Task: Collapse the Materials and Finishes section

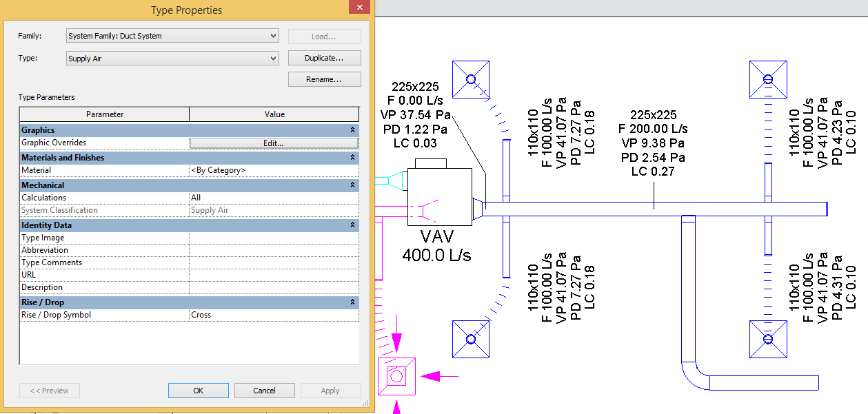Action: 352,157
